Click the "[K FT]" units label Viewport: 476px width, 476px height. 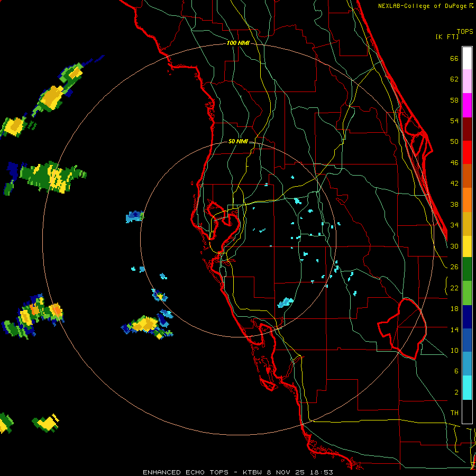(x=447, y=36)
